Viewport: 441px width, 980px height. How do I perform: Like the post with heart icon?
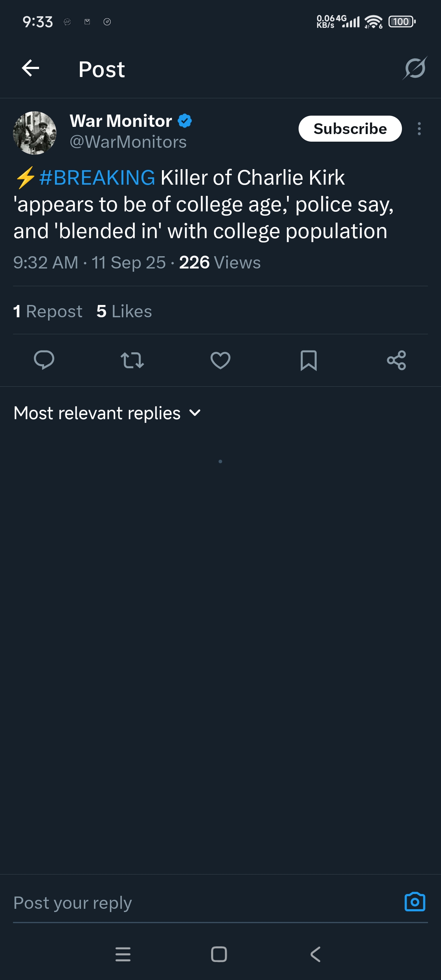[220, 360]
